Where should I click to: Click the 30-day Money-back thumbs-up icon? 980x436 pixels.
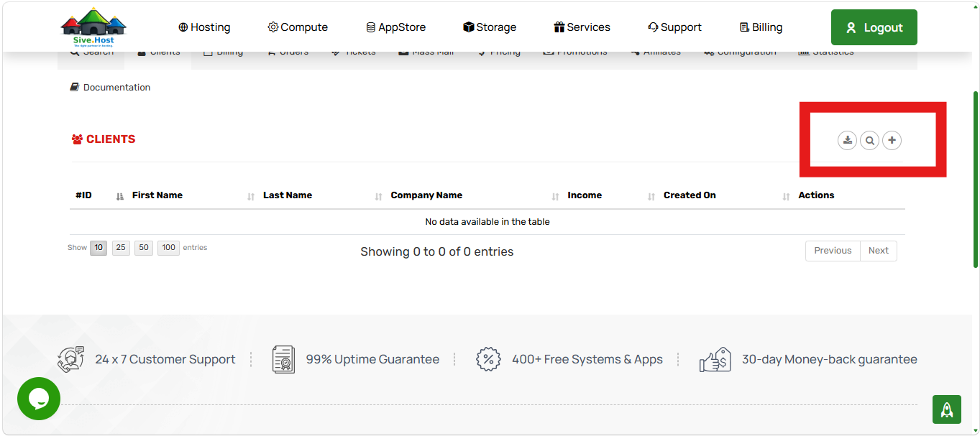click(x=715, y=359)
